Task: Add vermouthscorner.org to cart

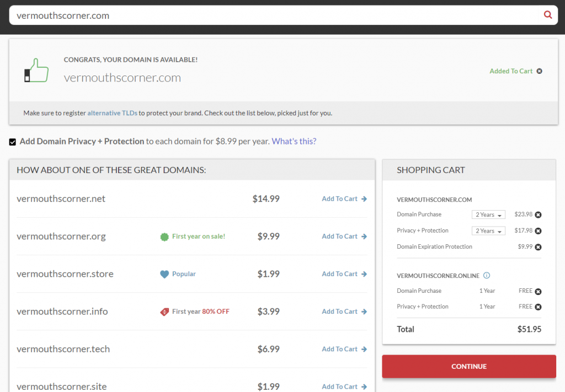Action: pos(344,237)
